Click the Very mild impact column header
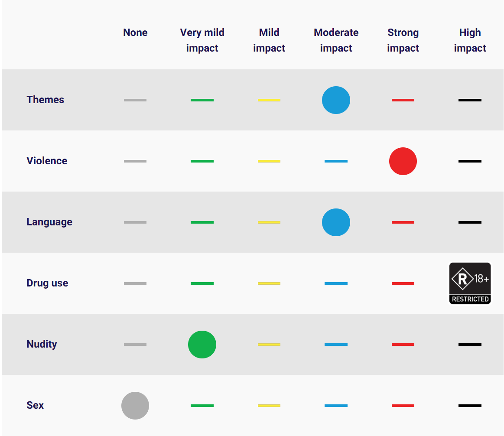Screen dimensions: 504x436 (202, 40)
